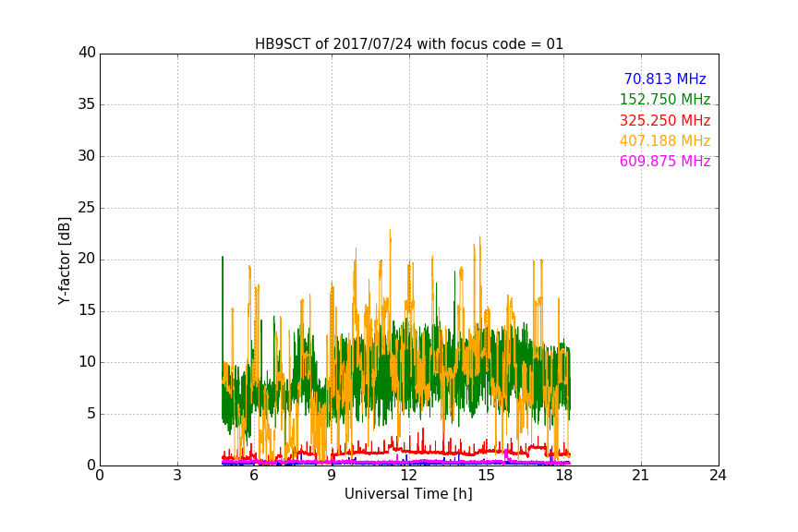Viewport: 798px width, 532px height.
Task: Select the 325.250 MHz legend label
Action: (665, 121)
